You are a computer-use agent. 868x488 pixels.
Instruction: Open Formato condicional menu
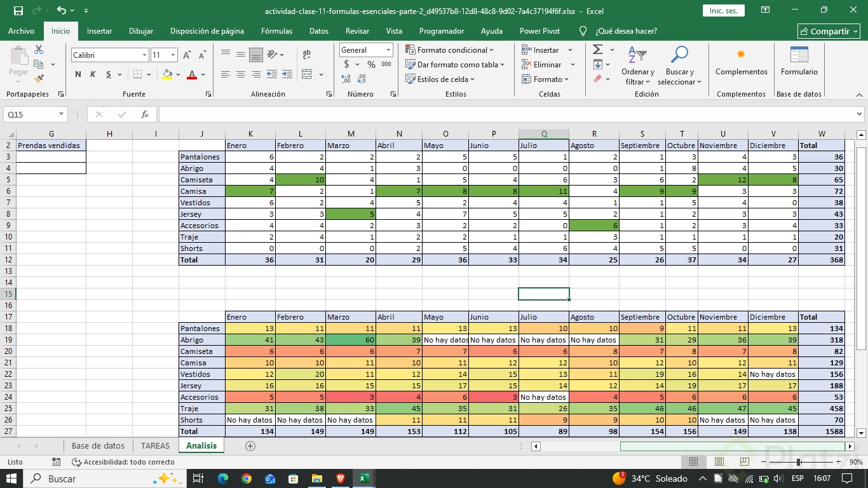coord(449,50)
